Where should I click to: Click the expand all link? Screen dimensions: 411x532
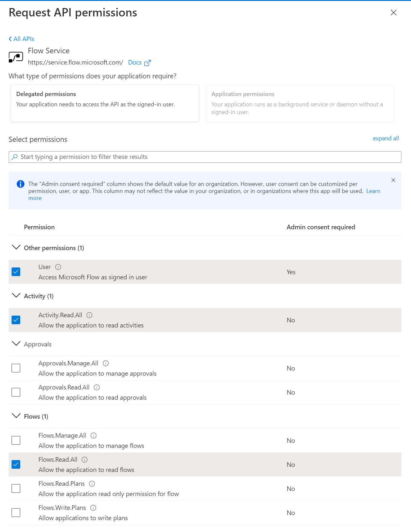(x=386, y=138)
